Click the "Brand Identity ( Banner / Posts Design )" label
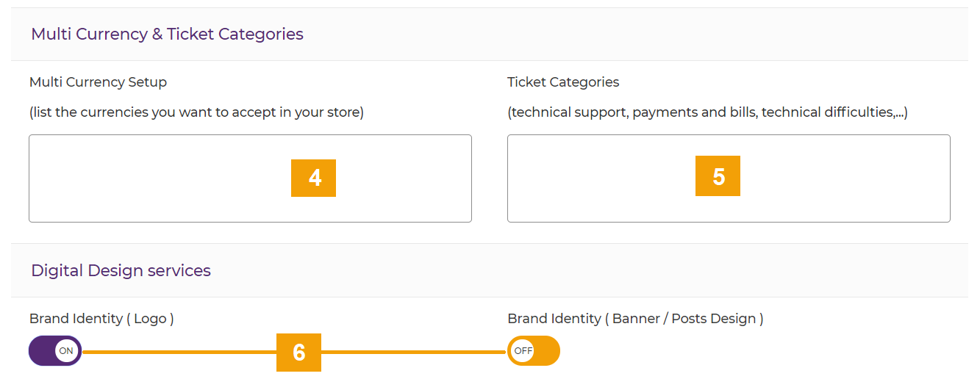Viewport: 980px width, 390px height. pos(635,319)
